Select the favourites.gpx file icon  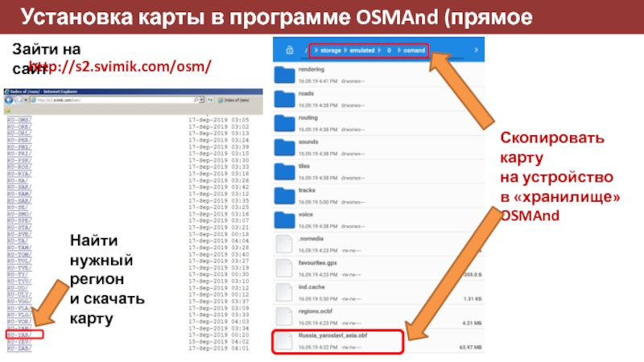(286, 268)
